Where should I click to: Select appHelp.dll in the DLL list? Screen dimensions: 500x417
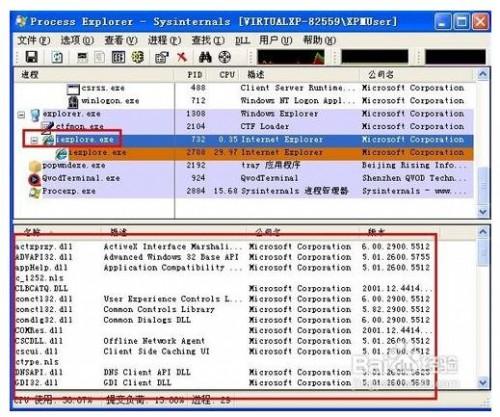(42, 268)
